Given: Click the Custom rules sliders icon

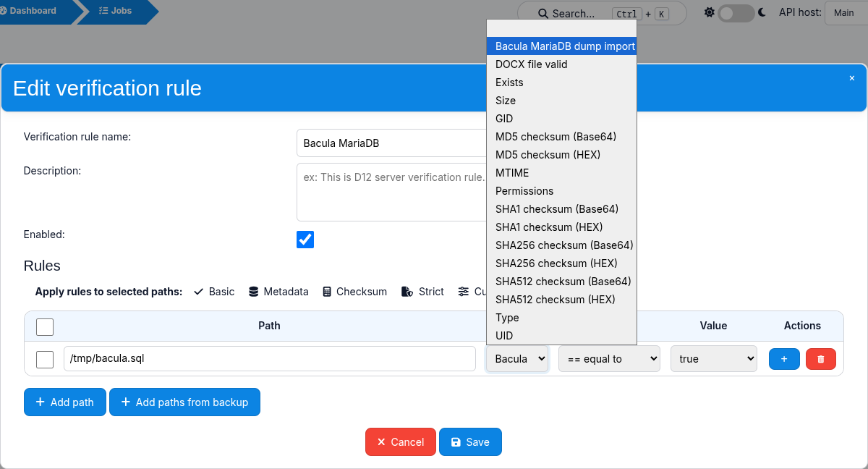Looking at the screenshot, I should (x=464, y=292).
